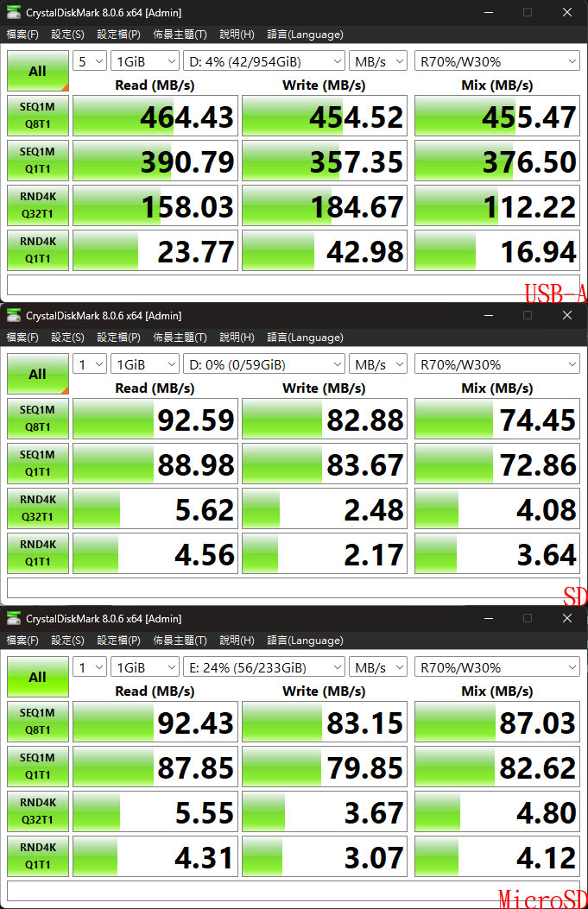Minimize the SD CrystalDiskMark window

point(489,315)
